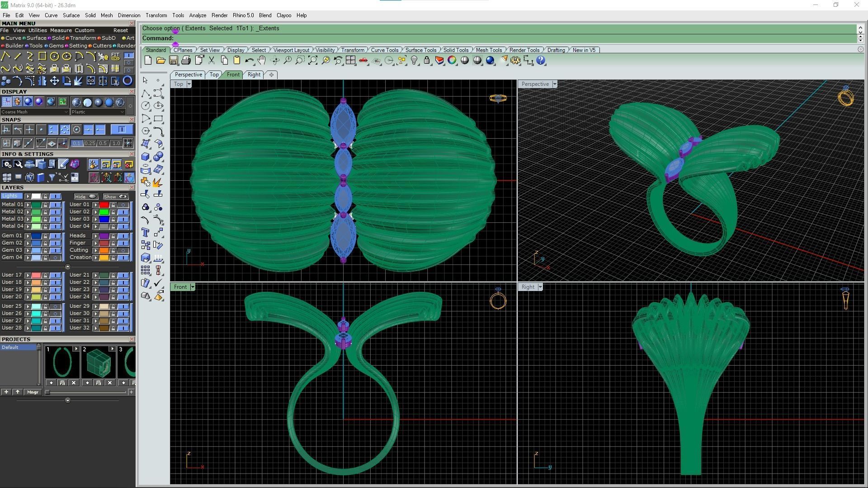Click the color wheel icon

coord(452,61)
